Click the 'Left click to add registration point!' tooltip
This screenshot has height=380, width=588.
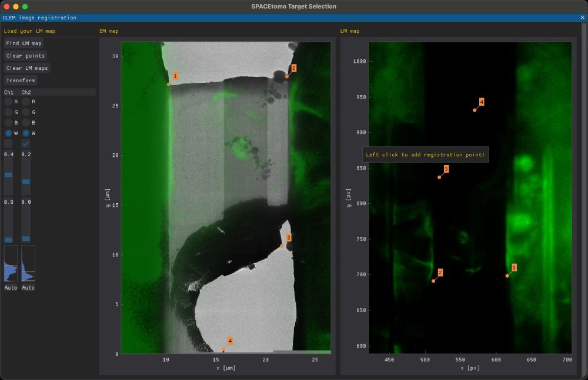pyautogui.click(x=425, y=155)
